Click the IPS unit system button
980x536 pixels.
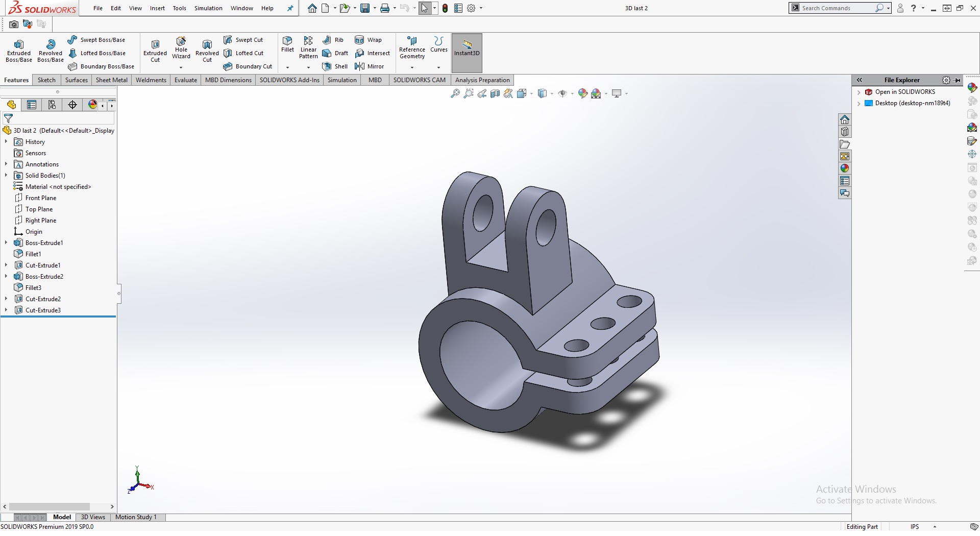(x=914, y=527)
